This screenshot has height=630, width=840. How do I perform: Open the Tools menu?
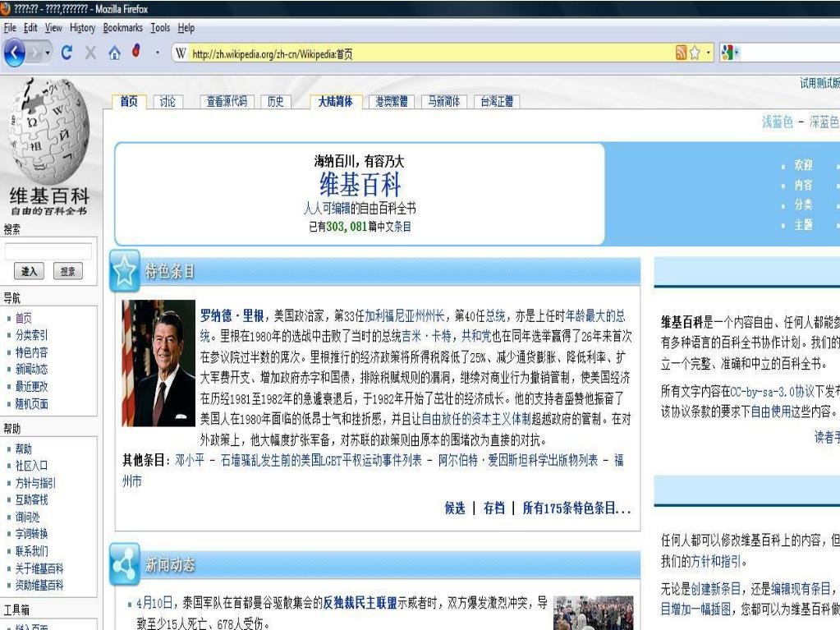click(x=159, y=27)
